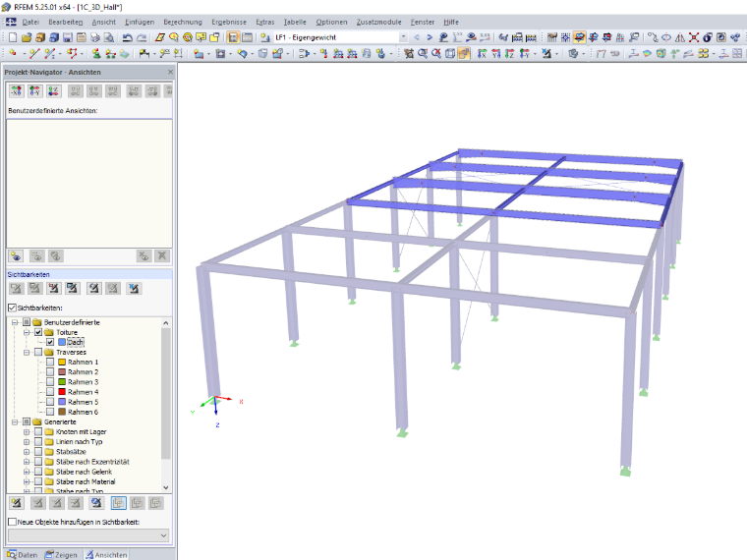Create a new model with the blank page icon
Screen dimensions: 747x560
[13, 37]
